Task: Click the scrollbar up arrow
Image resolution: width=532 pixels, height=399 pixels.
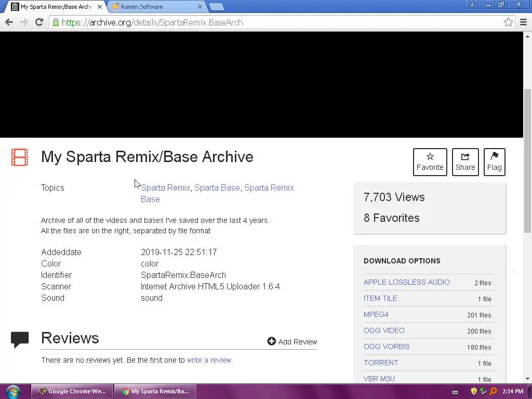Action: [x=528, y=36]
